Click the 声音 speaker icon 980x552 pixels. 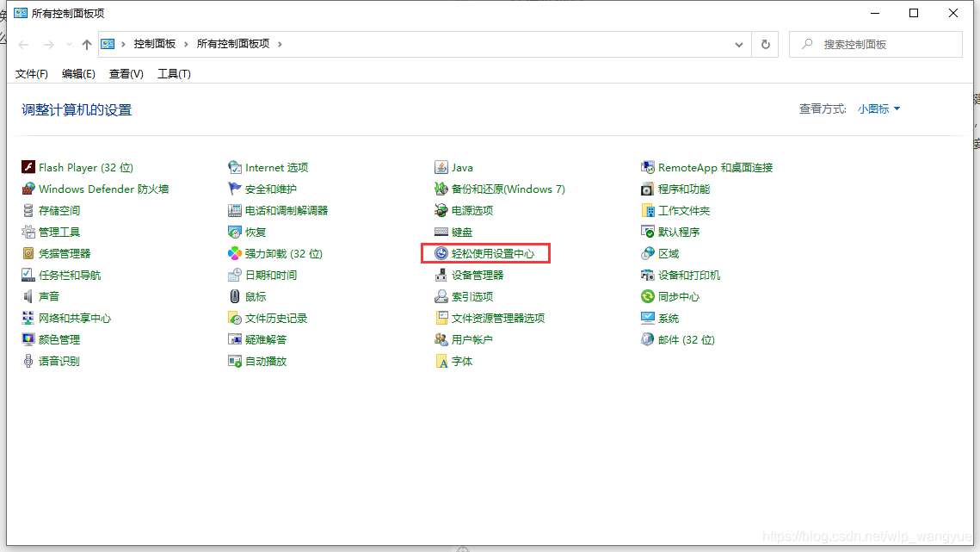(x=28, y=296)
